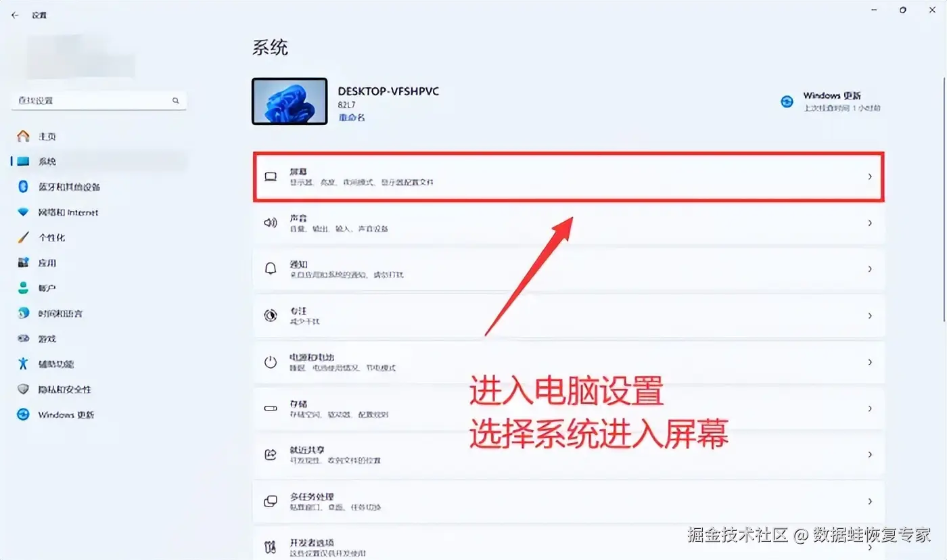Expand the 存储 row chevron
The image size is (947, 560).
[x=870, y=409]
